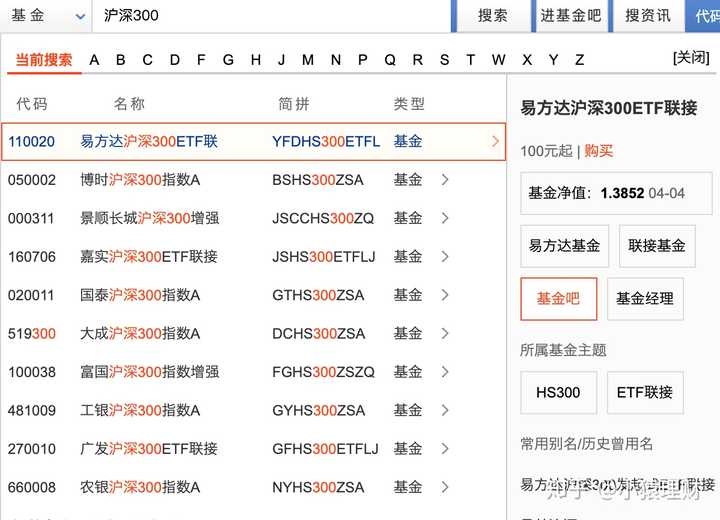Screen dimensions: 720x520
Task: Select letter X filter tab
Action: pos(527,60)
